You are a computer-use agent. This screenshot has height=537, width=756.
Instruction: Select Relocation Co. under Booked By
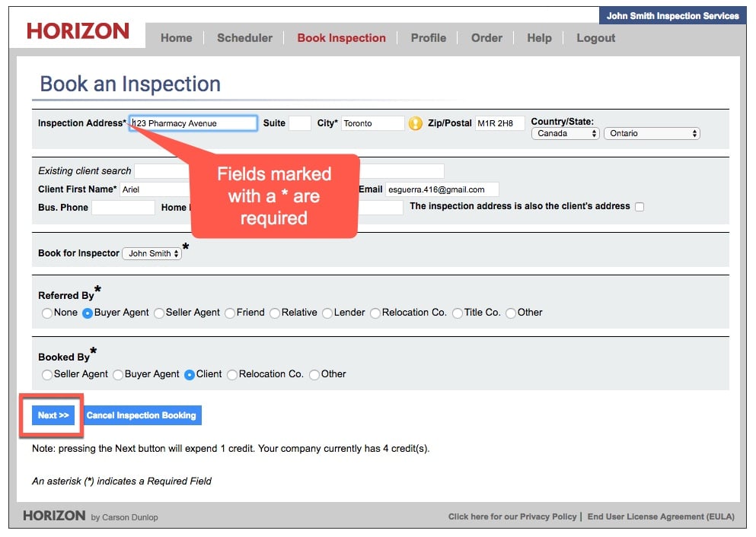pos(232,374)
